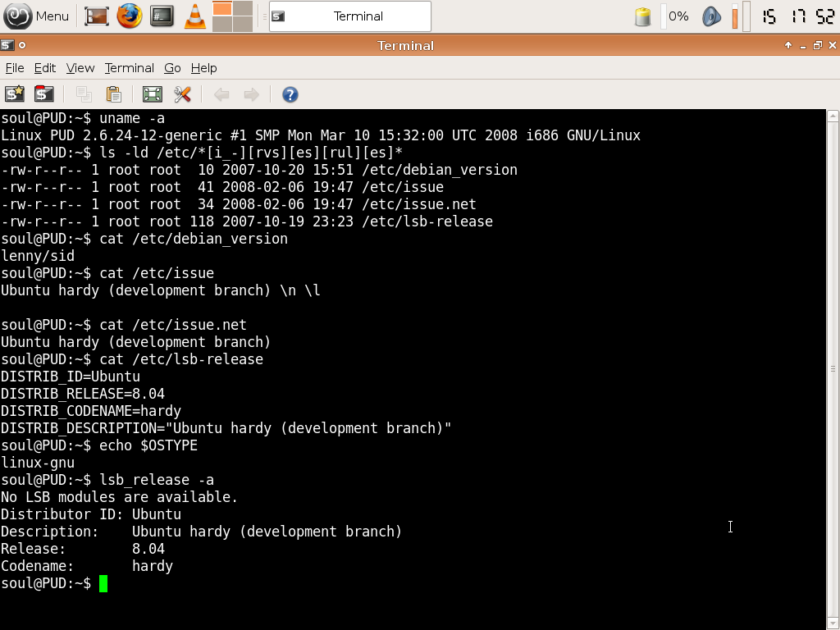
Task: Open help contents blue question icon
Action: point(290,95)
